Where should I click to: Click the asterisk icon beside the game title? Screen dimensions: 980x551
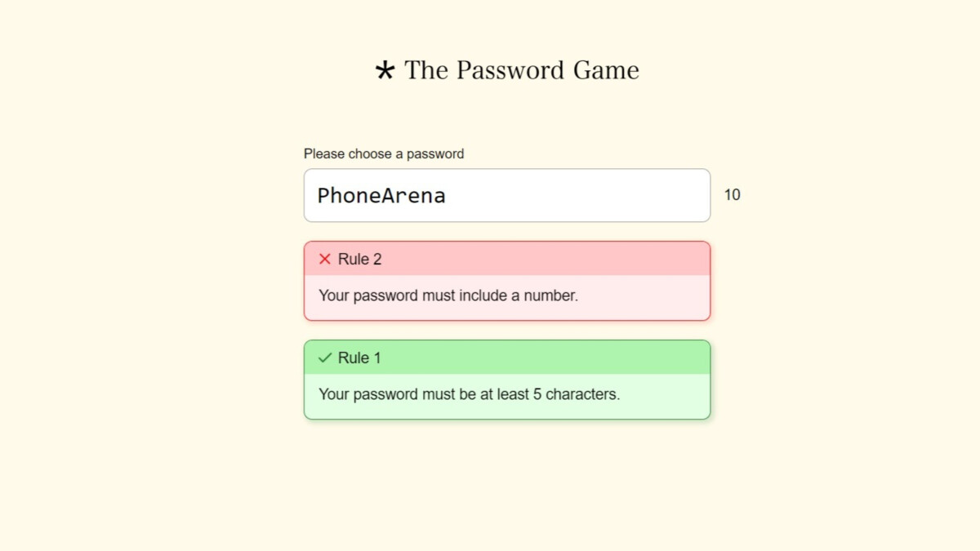pyautogui.click(x=384, y=69)
